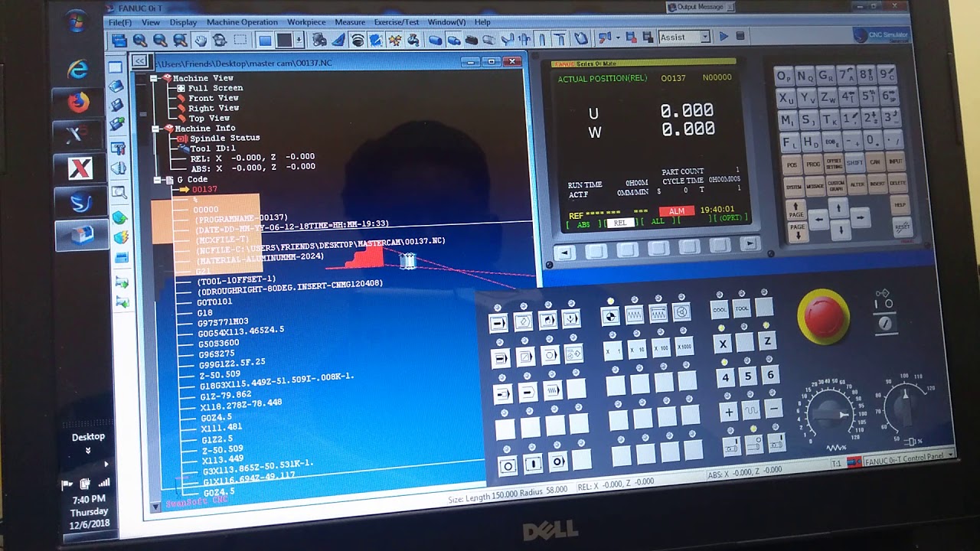Select the X10 increment button
This screenshot has width=980, height=551.
637,349
